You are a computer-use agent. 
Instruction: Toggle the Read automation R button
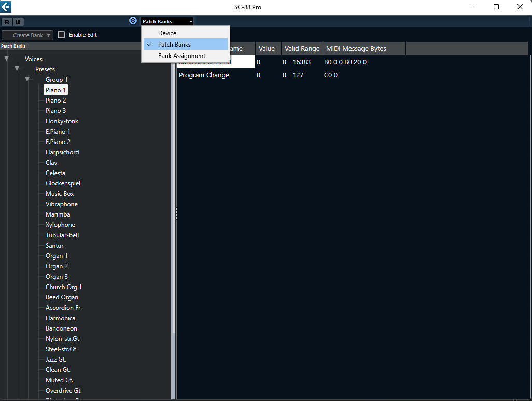[x=7, y=22]
